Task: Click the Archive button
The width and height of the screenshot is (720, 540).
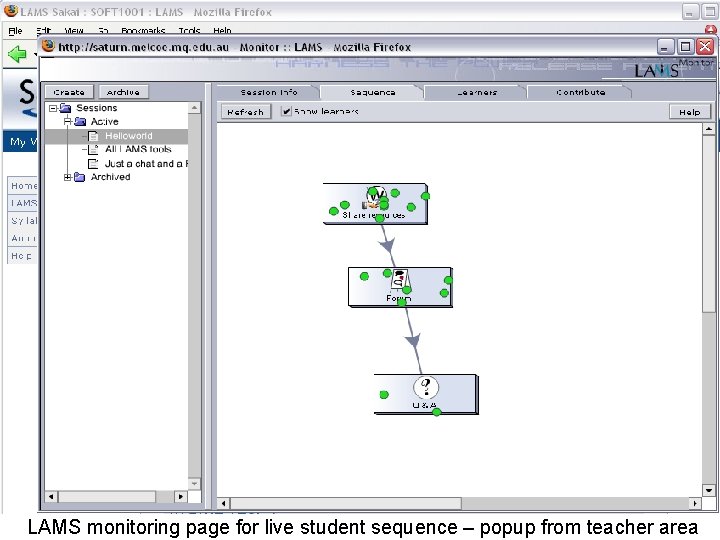Action: point(123,92)
